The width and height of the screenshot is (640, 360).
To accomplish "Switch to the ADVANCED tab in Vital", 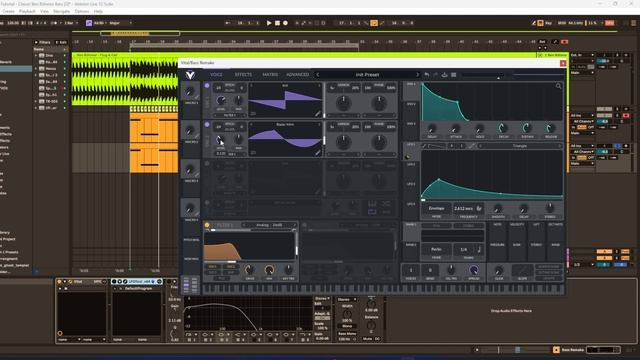I will point(297,75).
